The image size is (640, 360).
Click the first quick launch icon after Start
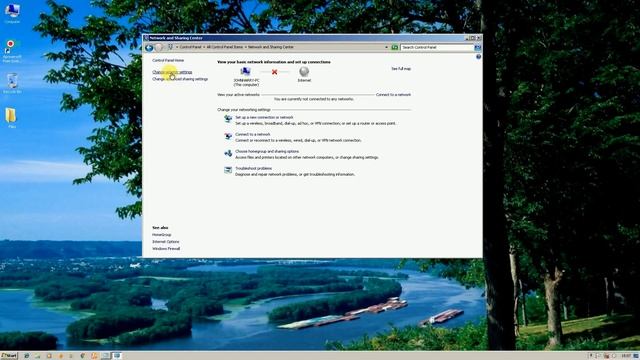click(x=27, y=356)
